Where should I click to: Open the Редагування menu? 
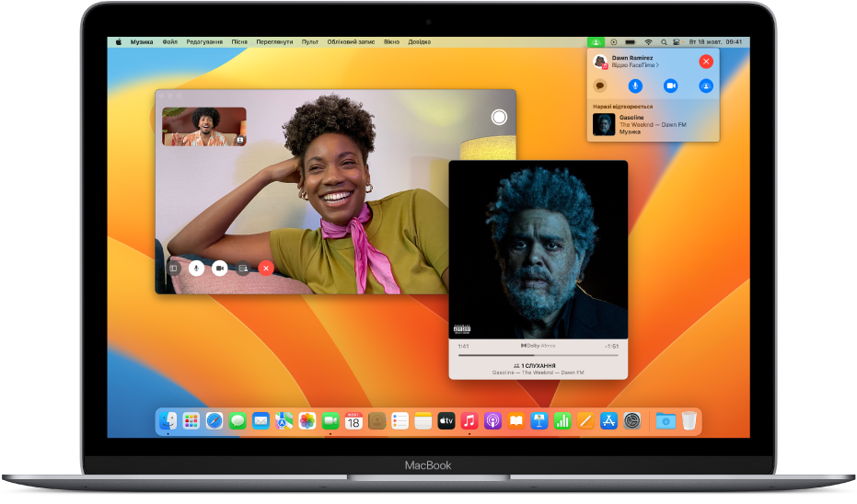[204, 42]
